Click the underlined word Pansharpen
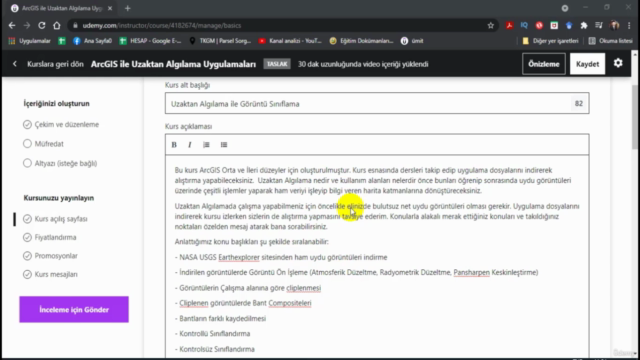This screenshot has height=360, width=640. (x=471, y=272)
